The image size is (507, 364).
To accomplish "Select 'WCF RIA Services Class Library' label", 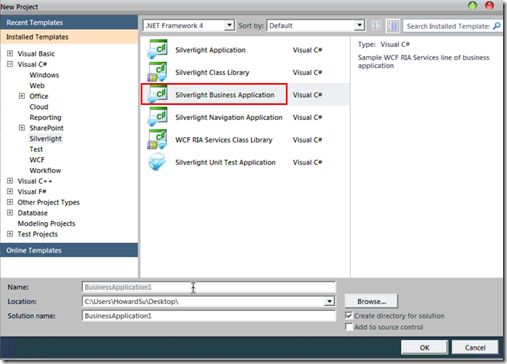I will 224,140.
